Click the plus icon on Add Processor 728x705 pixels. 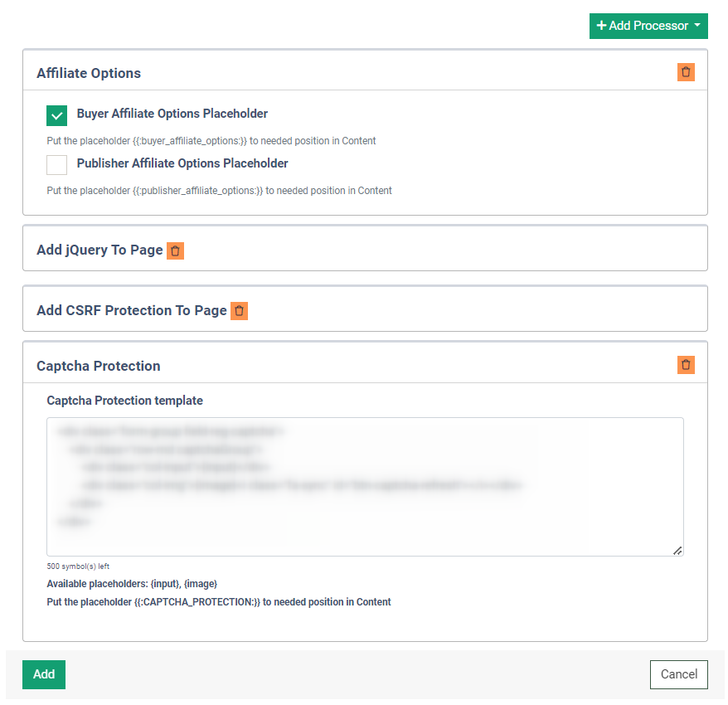(601, 26)
